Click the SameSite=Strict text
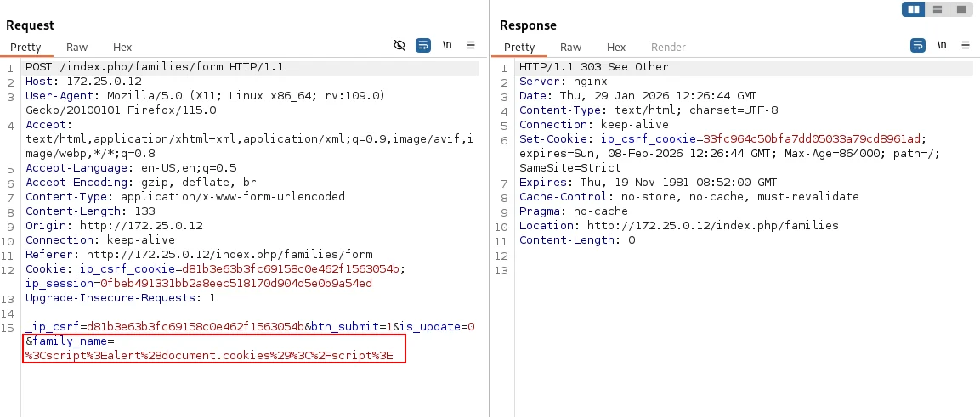The height and width of the screenshot is (417, 980). pyautogui.click(x=570, y=168)
